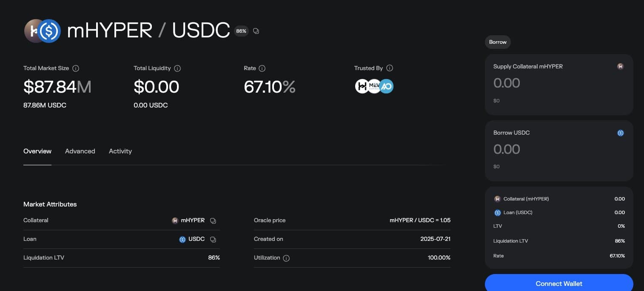Copy the USDC loan address via its copy icon

click(x=213, y=239)
